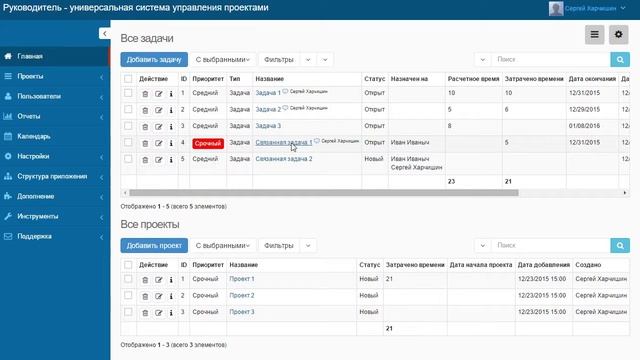
Task: Edit Проект 2 with pencil icon
Action: [158, 296]
